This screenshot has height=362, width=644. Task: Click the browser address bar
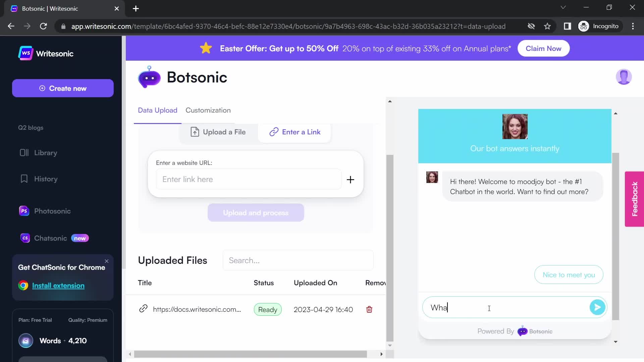click(x=288, y=26)
